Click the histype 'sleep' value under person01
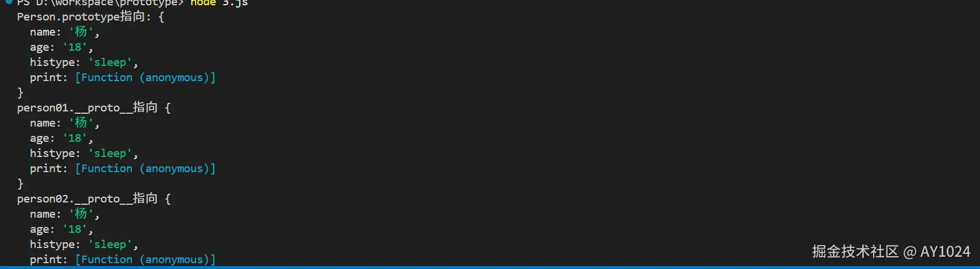The height and width of the screenshot is (269, 980). 110,153
